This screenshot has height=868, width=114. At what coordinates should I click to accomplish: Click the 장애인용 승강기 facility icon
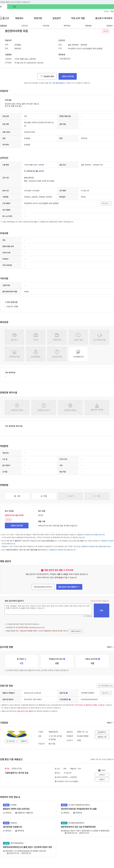click(44, 405)
